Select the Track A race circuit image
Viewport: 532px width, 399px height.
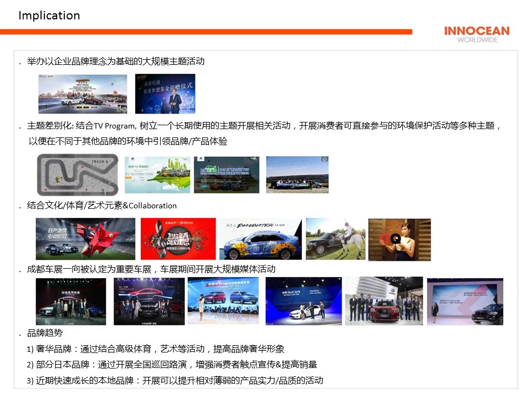[78, 174]
